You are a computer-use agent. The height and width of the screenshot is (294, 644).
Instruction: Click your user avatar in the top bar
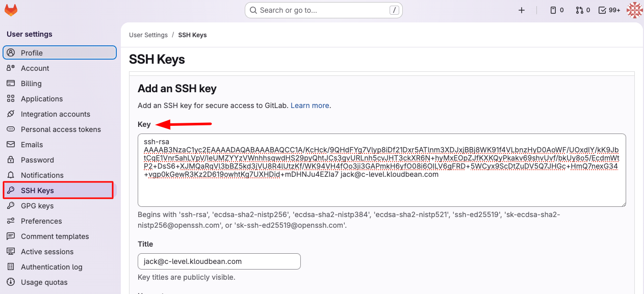(634, 10)
